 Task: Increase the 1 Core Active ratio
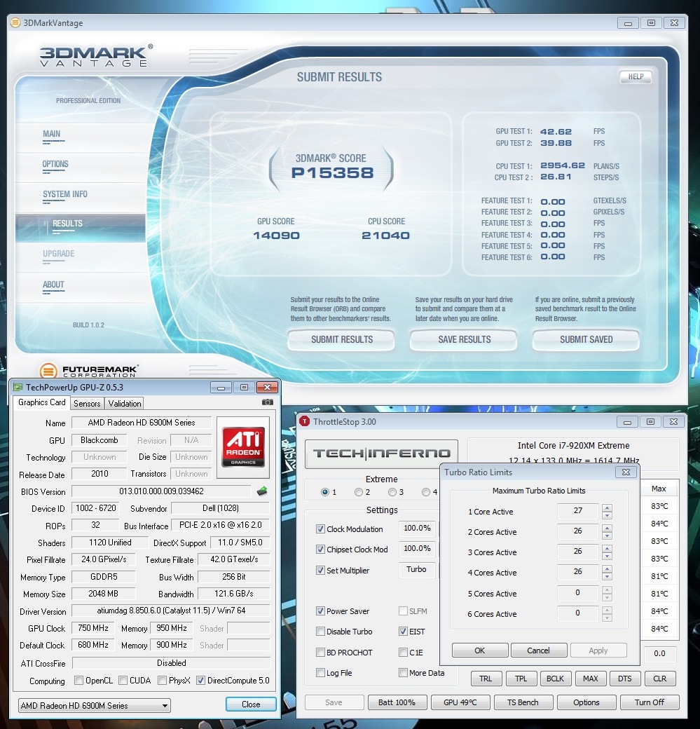tap(607, 507)
